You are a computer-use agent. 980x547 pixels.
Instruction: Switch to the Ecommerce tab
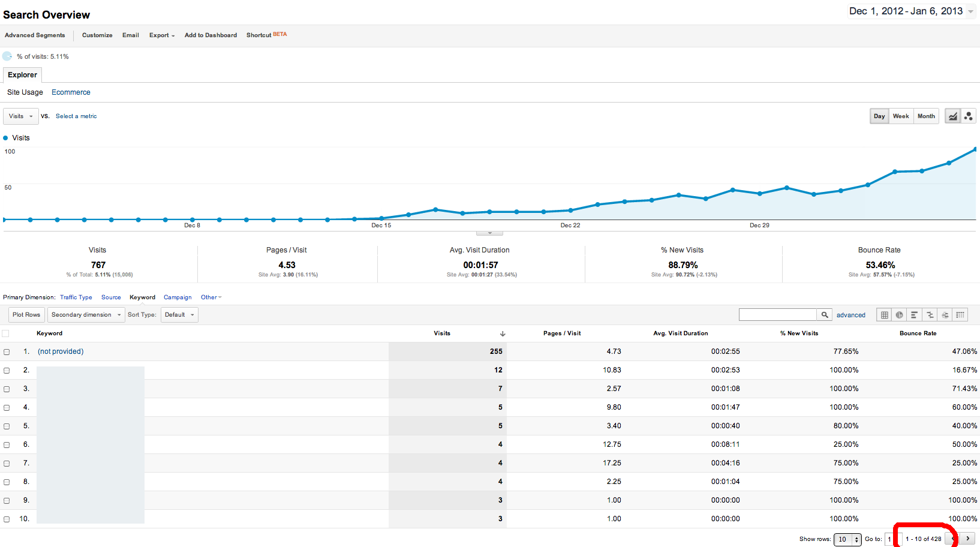coord(71,92)
